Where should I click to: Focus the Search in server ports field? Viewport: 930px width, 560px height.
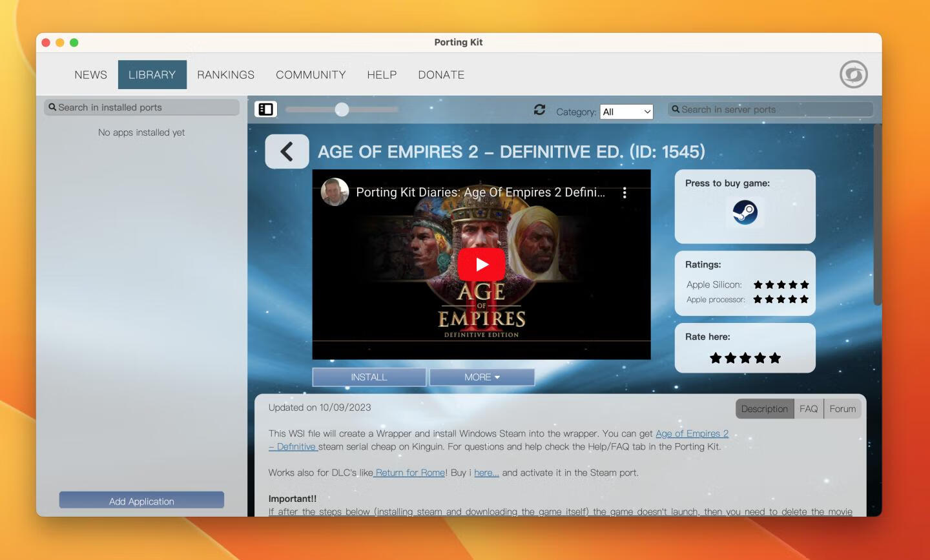tap(770, 109)
